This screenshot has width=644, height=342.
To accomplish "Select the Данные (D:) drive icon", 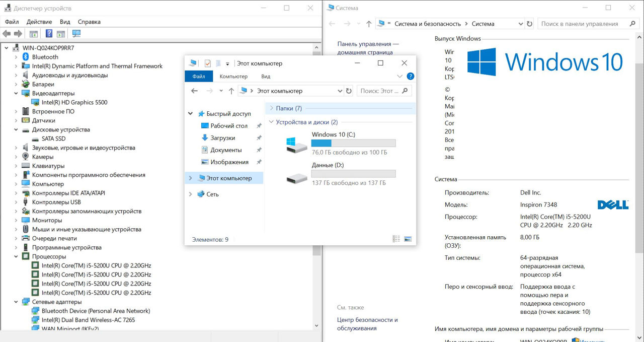I will tap(296, 177).
